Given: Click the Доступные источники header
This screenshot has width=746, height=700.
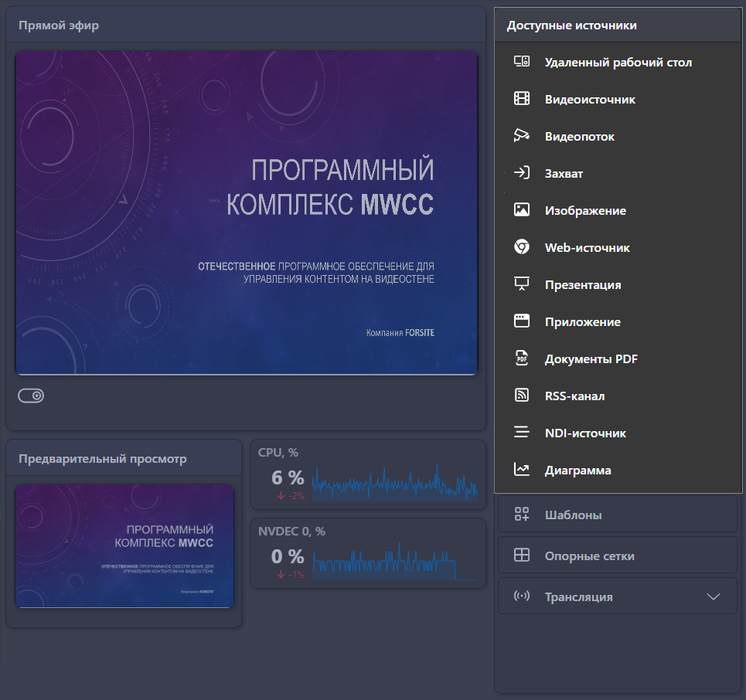Looking at the screenshot, I should pyautogui.click(x=571, y=25).
